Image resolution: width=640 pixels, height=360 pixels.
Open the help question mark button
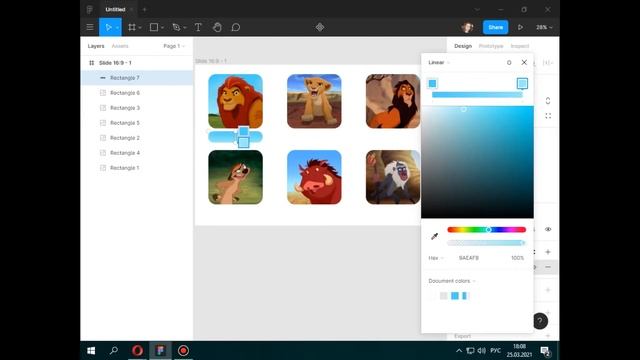(x=540, y=321)
